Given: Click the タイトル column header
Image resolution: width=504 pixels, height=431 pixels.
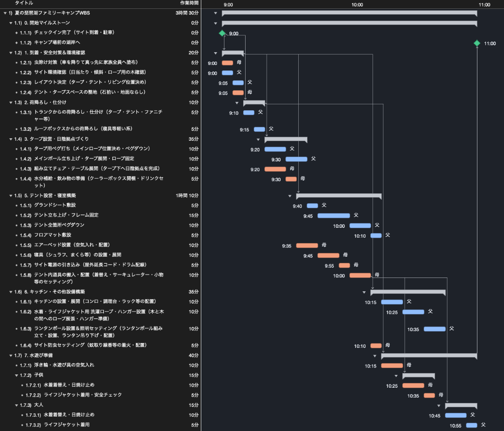Looking at the screenshot, I should coord(24,3).
